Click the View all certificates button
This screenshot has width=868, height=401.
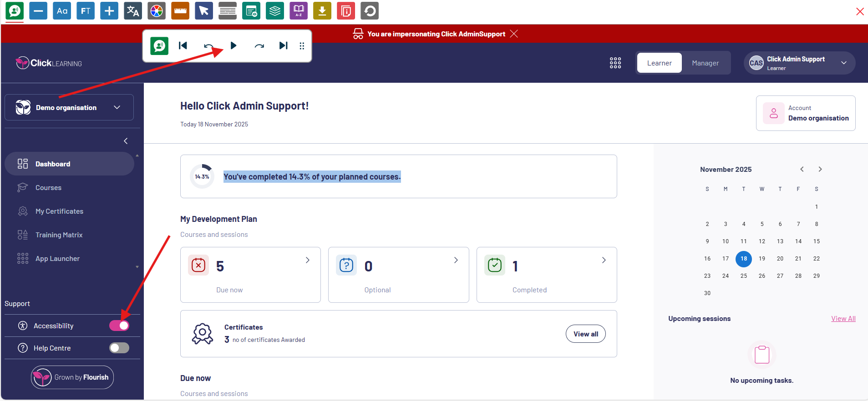[585, 334]
